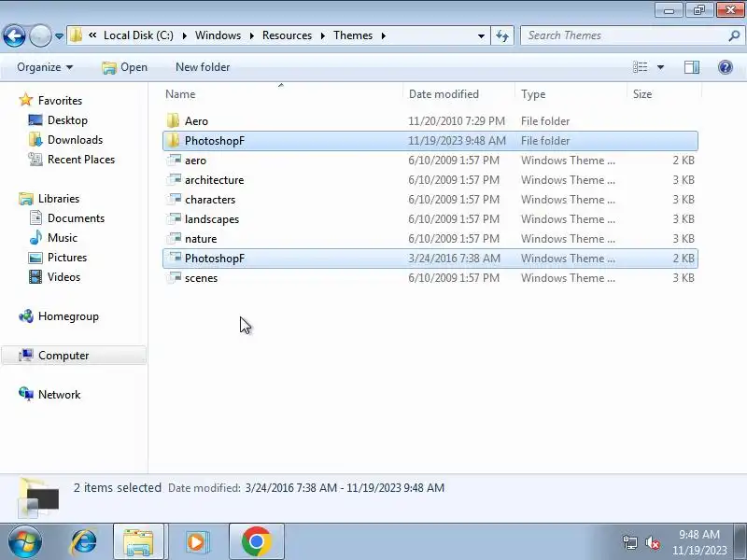Open Google Chrome from the taskbar
The image size is (747, 560).
256,542
